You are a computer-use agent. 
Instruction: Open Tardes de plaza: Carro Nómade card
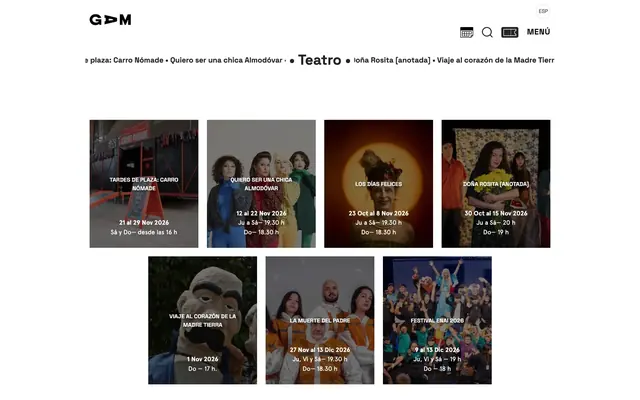[144, 184]
